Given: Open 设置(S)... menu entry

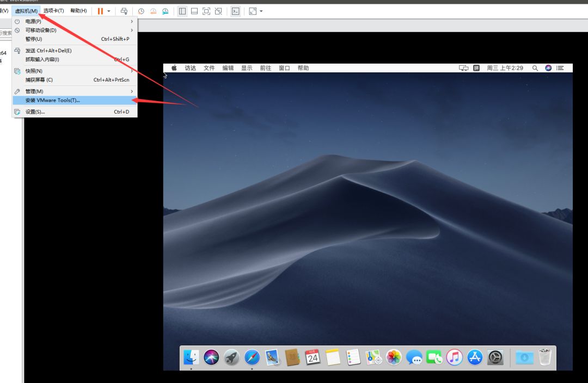Looking at the screenshot, I should pos(75,112).
